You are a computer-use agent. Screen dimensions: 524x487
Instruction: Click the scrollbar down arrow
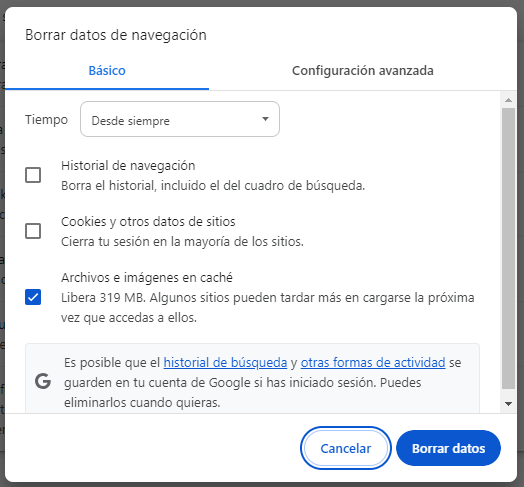pyautogui.click(x=508, y=404)
